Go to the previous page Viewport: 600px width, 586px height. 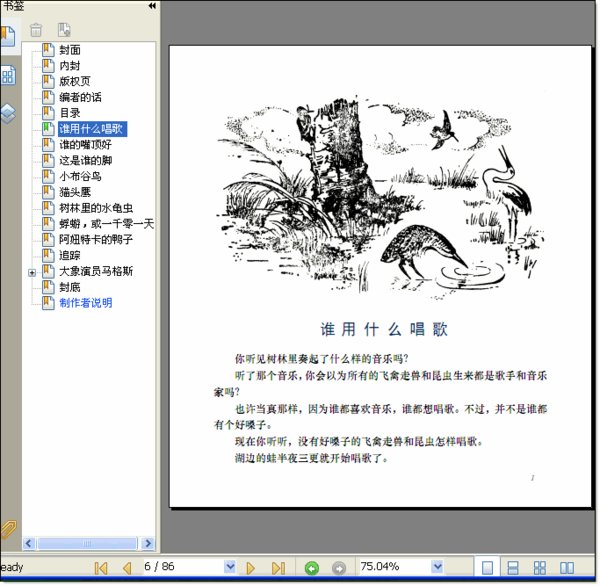point(127,568)
